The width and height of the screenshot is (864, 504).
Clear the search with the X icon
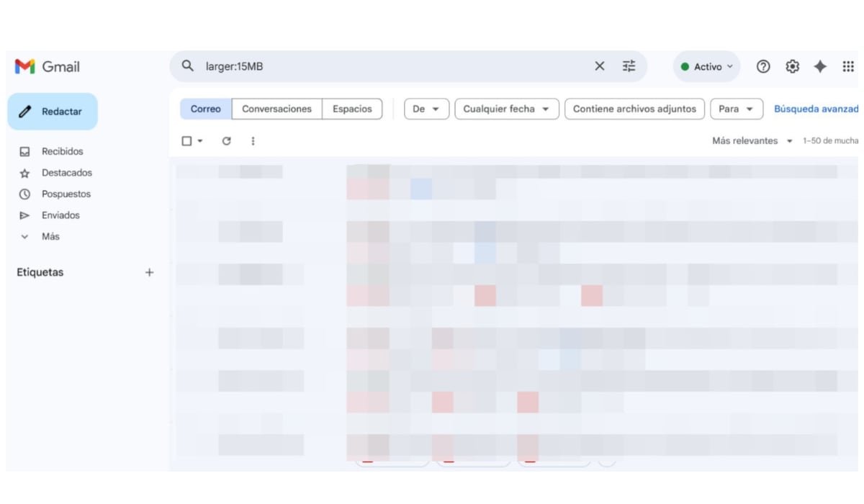click(x=599, y=66)
